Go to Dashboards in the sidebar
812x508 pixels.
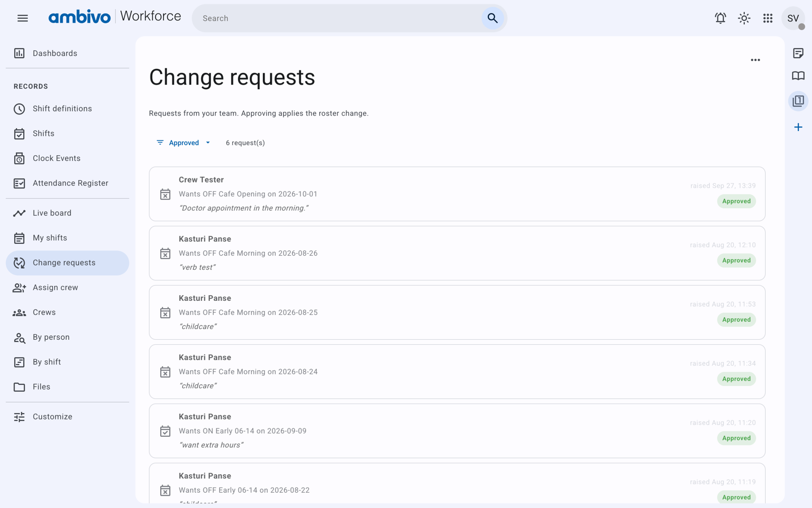[67, 53]
